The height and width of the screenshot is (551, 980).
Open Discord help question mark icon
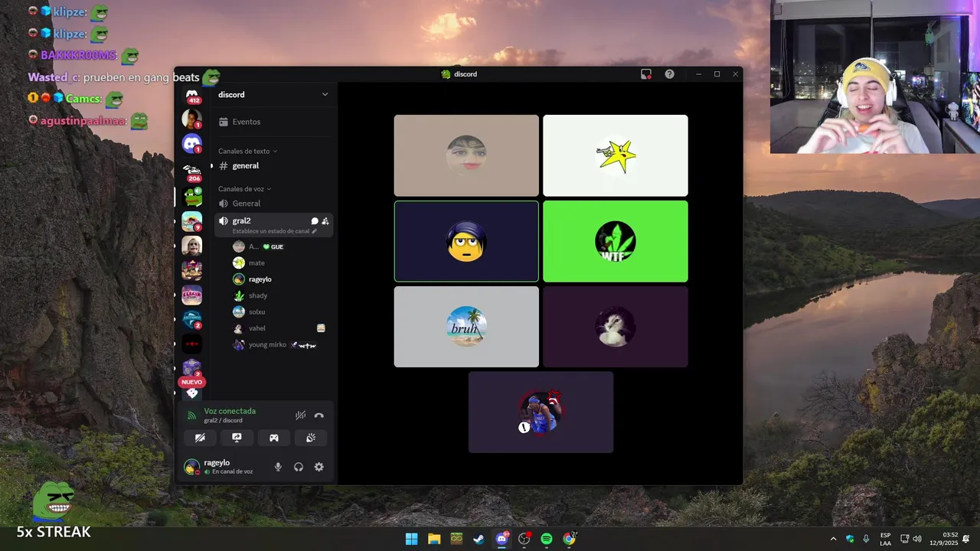tap(670, 74)
